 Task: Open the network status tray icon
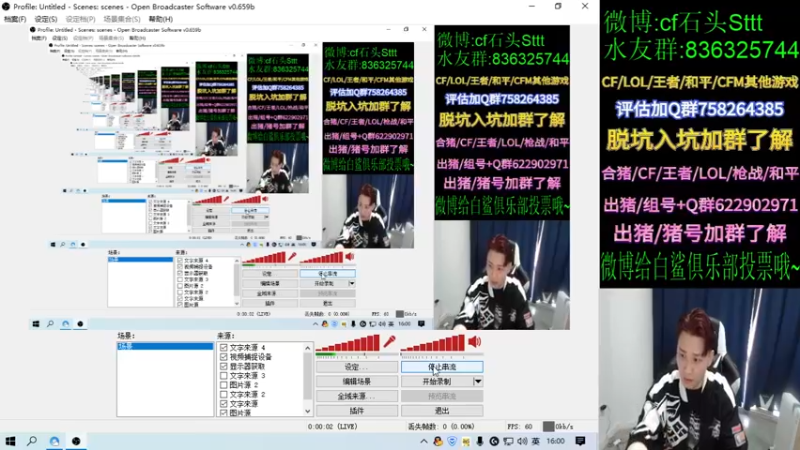(x=508, y=441)
